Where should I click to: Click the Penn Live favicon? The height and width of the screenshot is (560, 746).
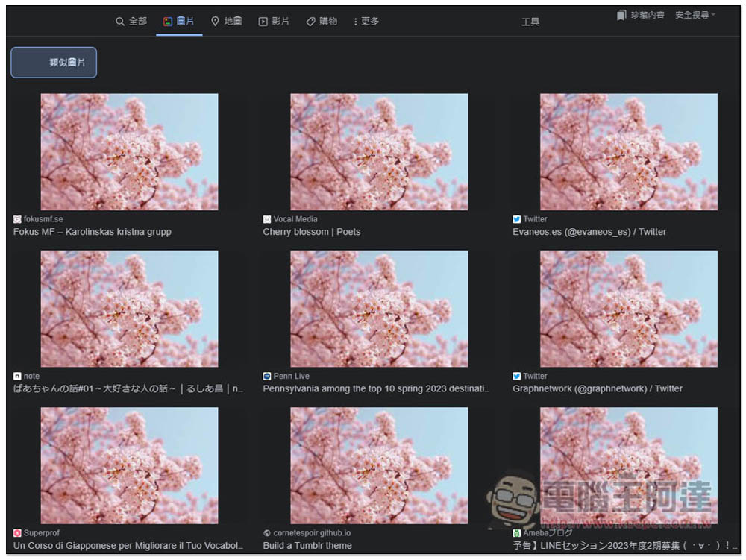(x=267, y=376)
